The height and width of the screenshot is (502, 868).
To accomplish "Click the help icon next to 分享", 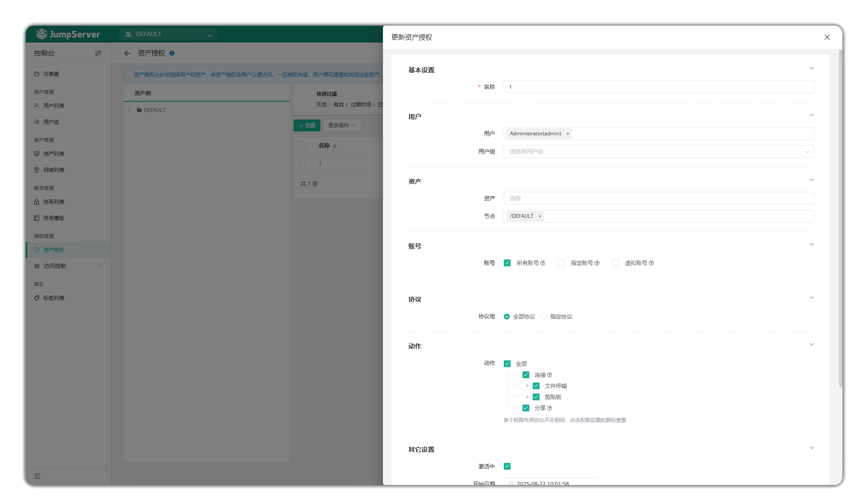I will pyautogui.click(x=549, y=408).
